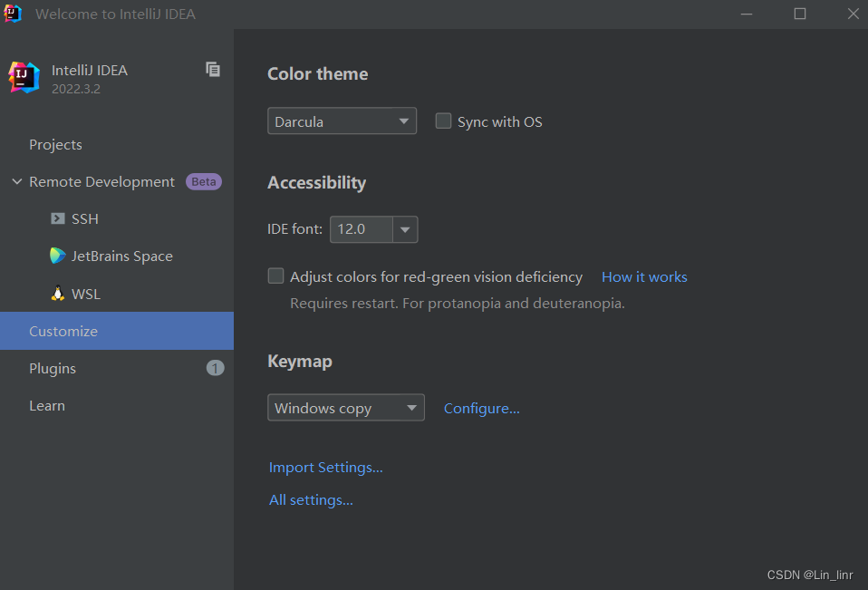Viewport: 868px width, 590px height.
Task: Open the Darcula color theme dropdown
Action: tap(342, 121)
